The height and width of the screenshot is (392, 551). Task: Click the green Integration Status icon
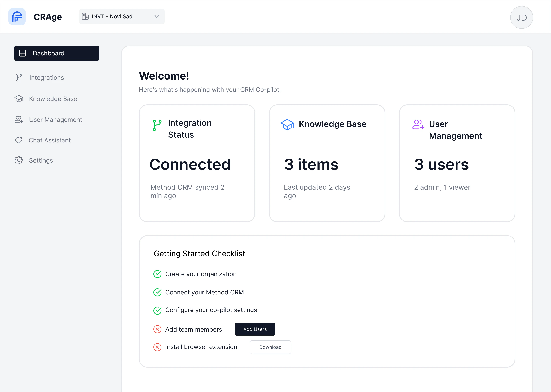coord(157,125)
